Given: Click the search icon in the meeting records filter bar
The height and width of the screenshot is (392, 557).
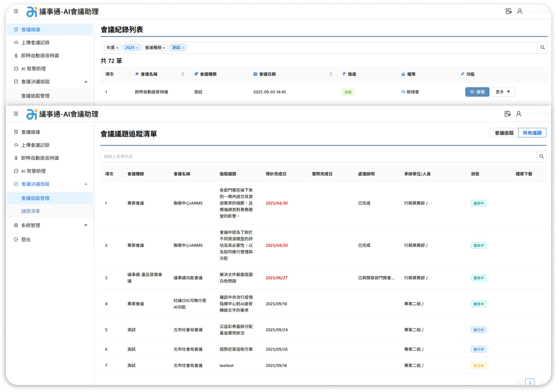Looking at the screenshot, I should (x=542, y=48).
